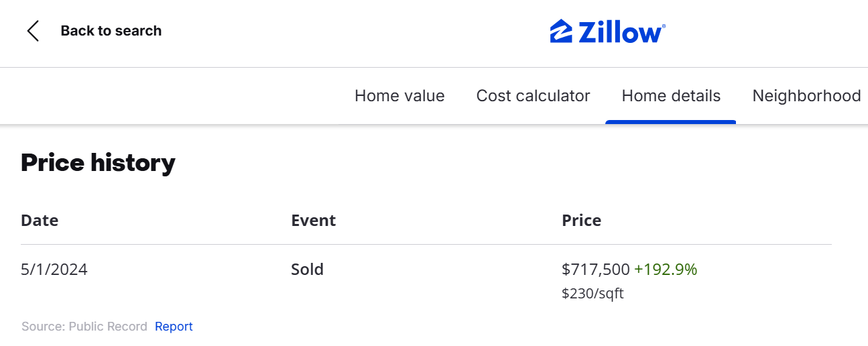The width and height of the screenshot is (868, 346).
Task: Click the blue underline beneath Home details
Action: [670, 122]
